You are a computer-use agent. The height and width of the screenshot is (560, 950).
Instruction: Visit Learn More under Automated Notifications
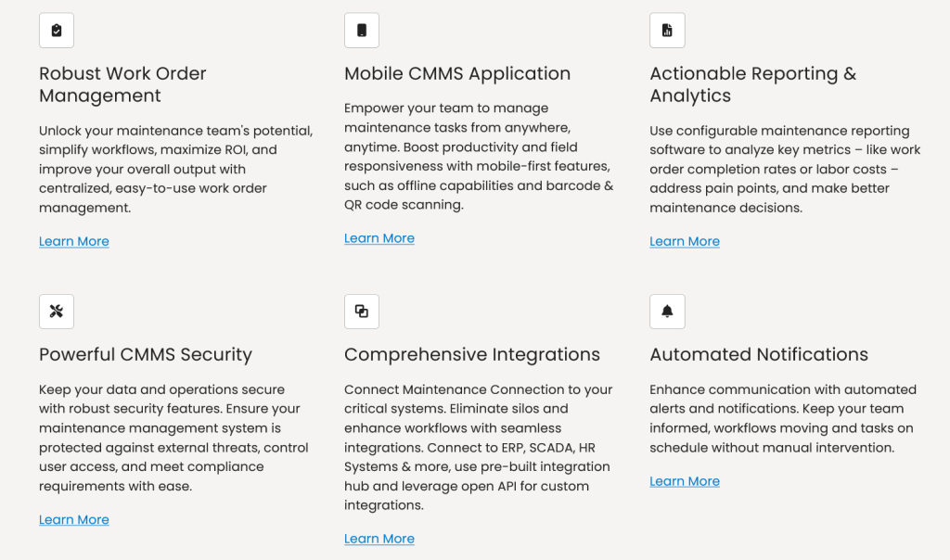click(685, 481)
